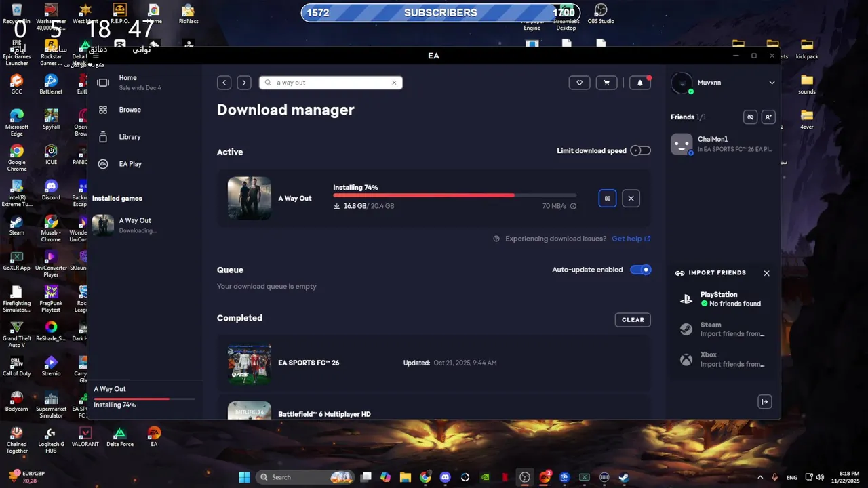This screenshot has height=488, width=868.
Task: Open File Explorer from the taskbar
Action: [x=406, y=477]
